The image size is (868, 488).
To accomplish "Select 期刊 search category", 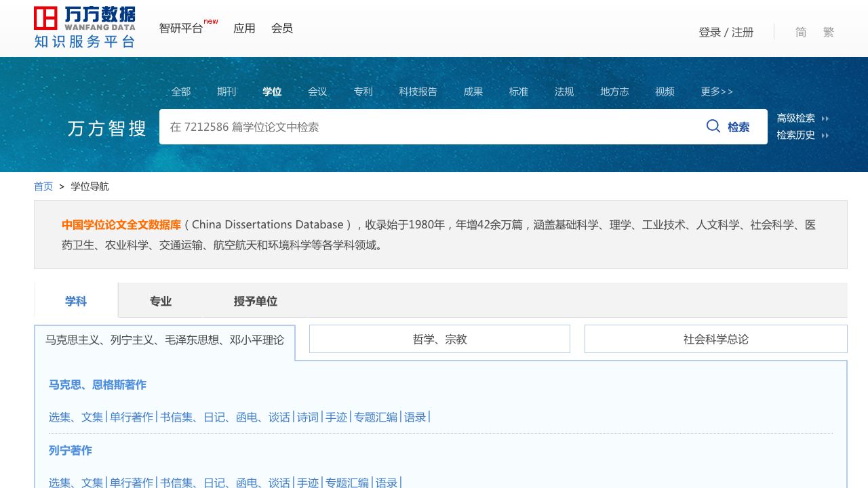I will (x=226, y=91).
